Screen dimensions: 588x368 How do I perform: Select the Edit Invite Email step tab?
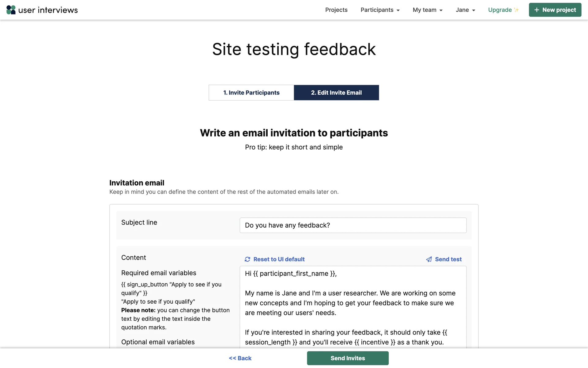(x=336, y=93)
